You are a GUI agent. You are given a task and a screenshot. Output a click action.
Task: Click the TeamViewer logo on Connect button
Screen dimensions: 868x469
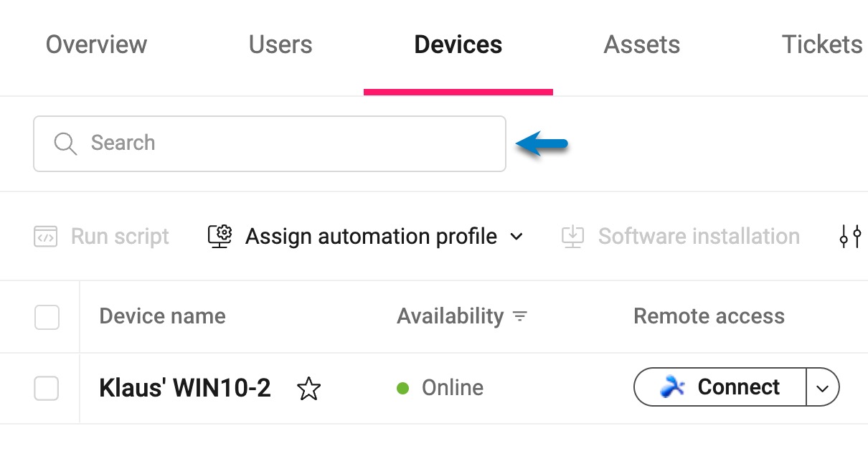672,387
